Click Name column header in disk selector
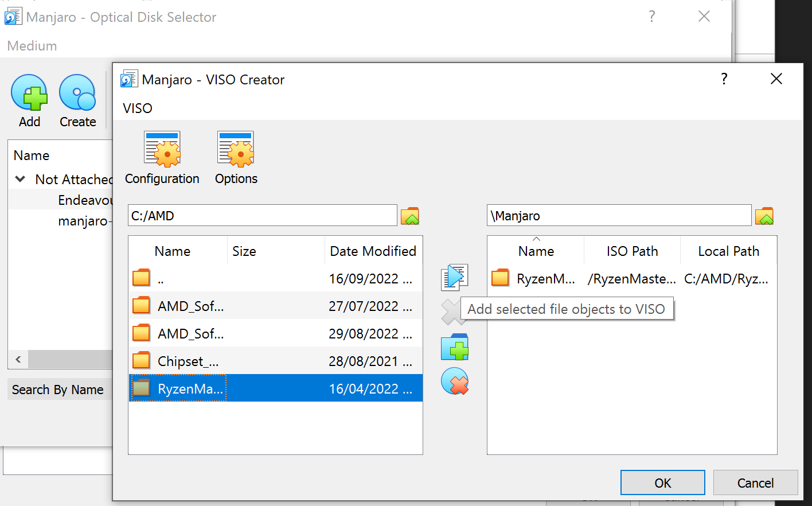Viewport: 812px width, 506px height. [32, 155]
